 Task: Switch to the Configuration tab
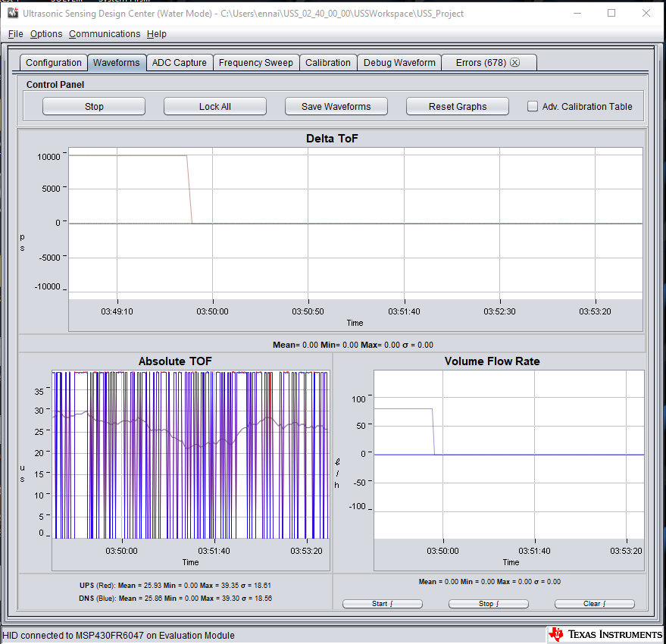[53, 62]
